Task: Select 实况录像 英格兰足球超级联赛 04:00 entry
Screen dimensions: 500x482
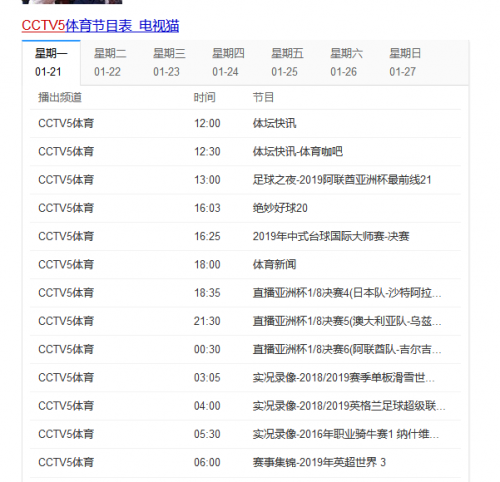Action: tap(245, 406)
